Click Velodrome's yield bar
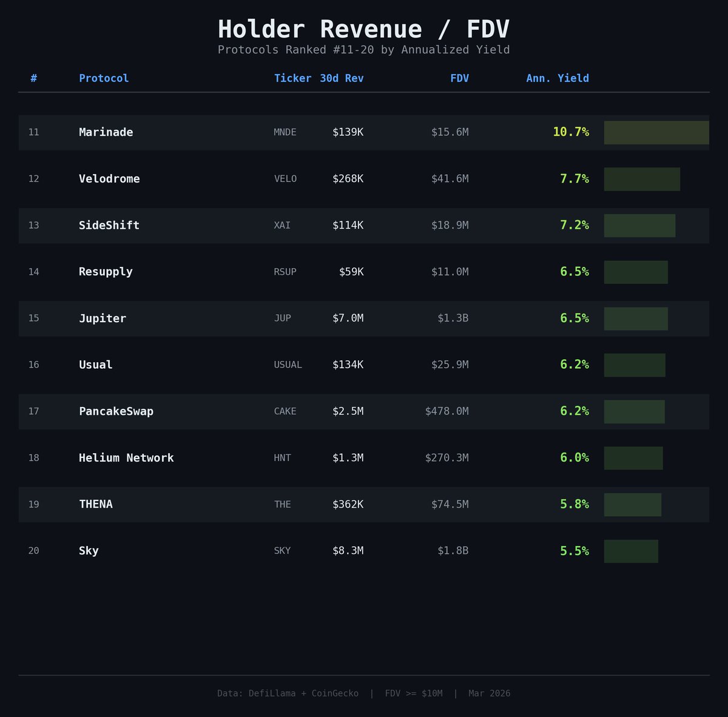Viewport: 728px width, 717px height. click(x=642, y=179)
